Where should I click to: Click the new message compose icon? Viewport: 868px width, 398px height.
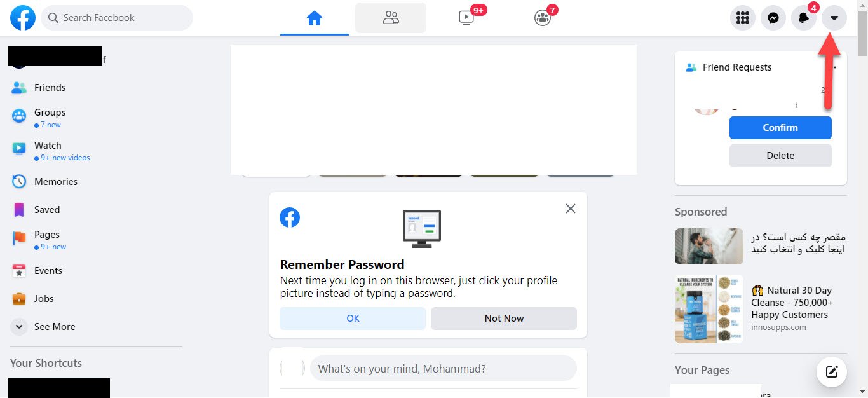tap(831, 371)
